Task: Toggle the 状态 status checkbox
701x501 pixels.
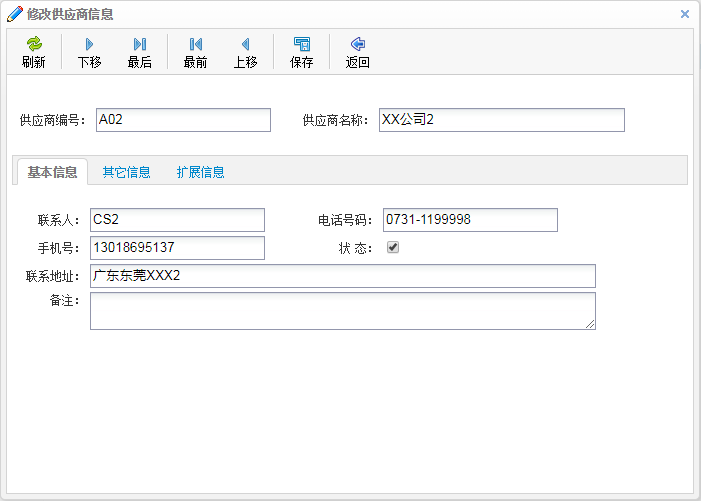Action: pos(393,247)
